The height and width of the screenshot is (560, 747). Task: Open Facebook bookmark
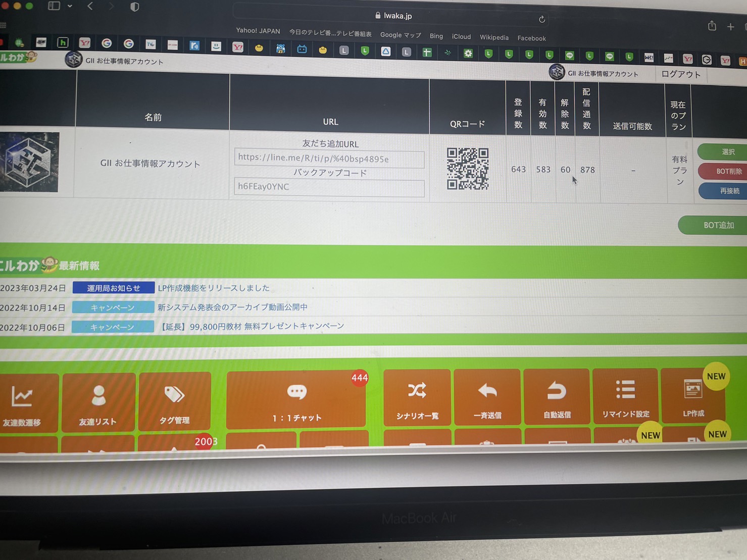531,38
